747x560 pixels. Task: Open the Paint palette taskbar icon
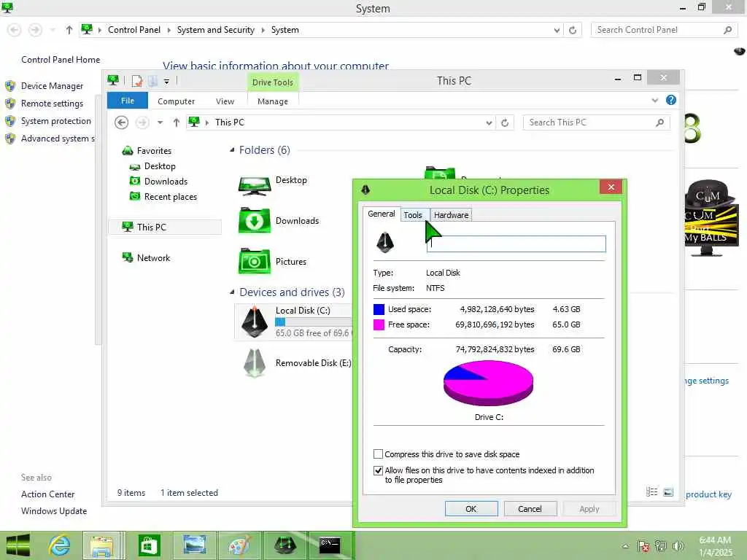(x=239, y=545)
